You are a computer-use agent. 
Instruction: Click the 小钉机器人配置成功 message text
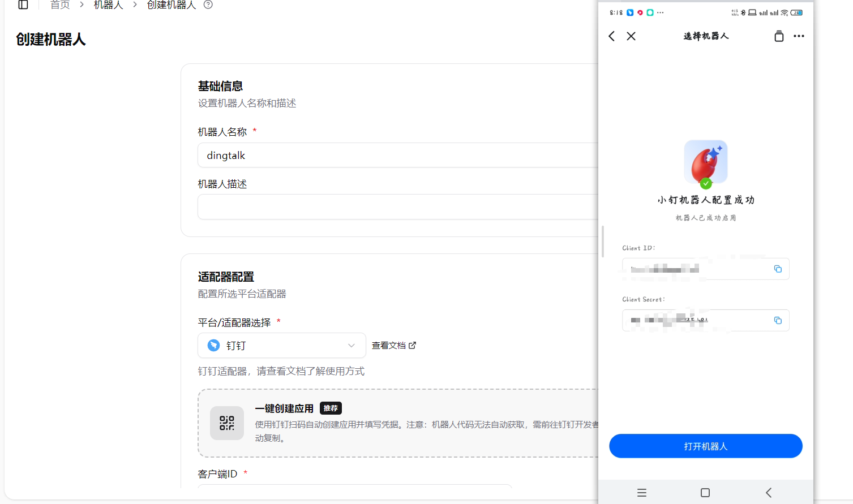coord(706,200)
